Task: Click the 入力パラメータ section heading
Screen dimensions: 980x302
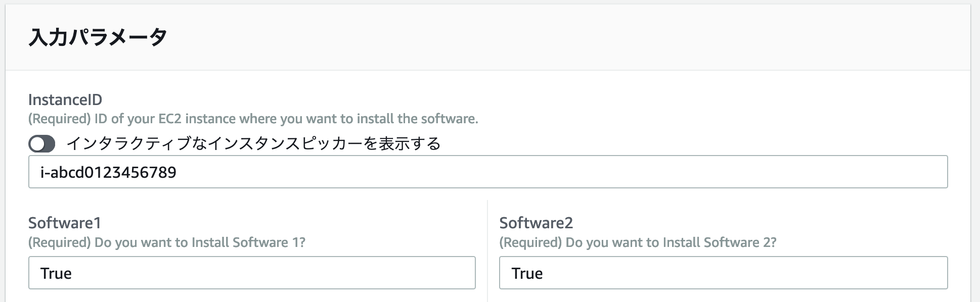Action: pos(98,37)
